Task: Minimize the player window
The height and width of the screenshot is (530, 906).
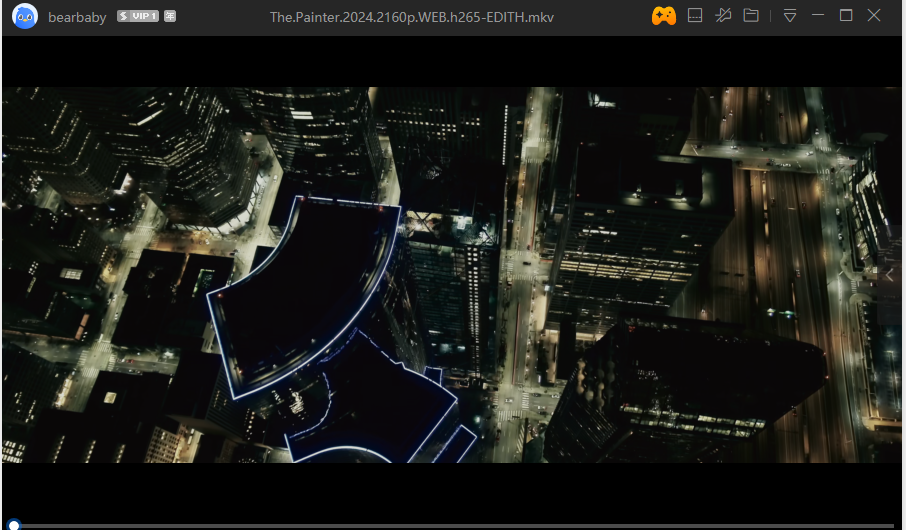Action: click(818, 16)
